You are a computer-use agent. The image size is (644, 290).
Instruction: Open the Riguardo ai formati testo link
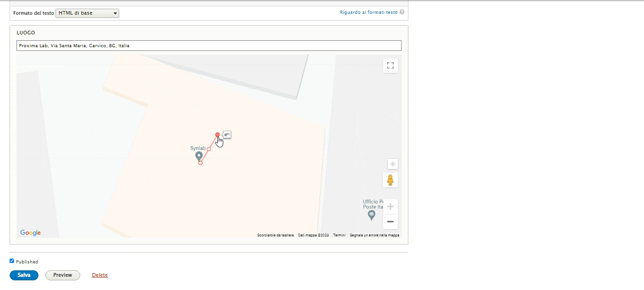(368, 12)
